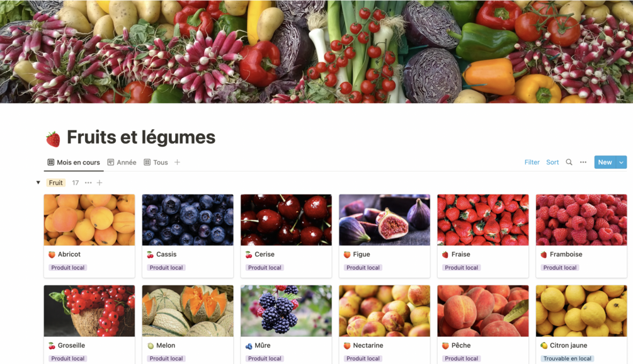Screen dimensions: 633x364
Task: Open the search magnifier icon
Action: coord(569,162)
